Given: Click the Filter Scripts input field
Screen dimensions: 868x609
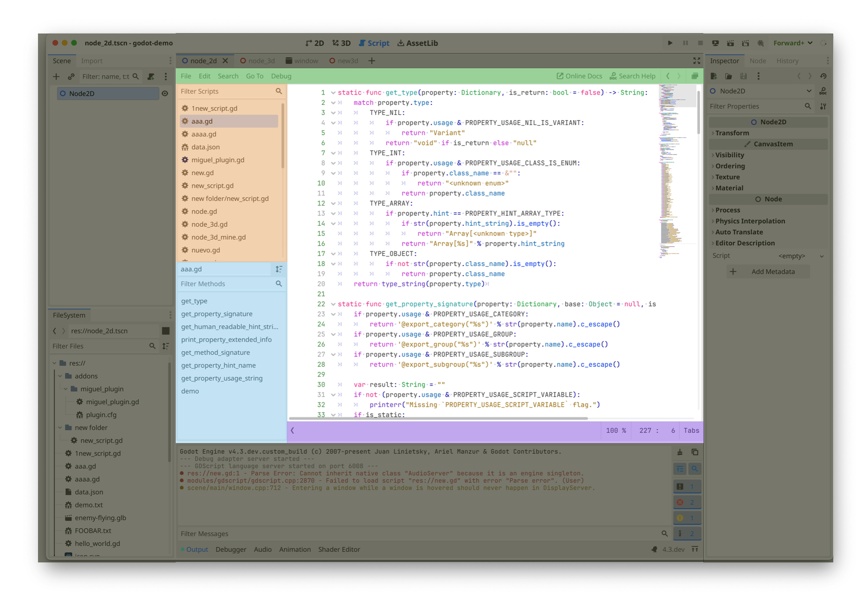Looking at the screenshot, I should [x=226, y=91].
